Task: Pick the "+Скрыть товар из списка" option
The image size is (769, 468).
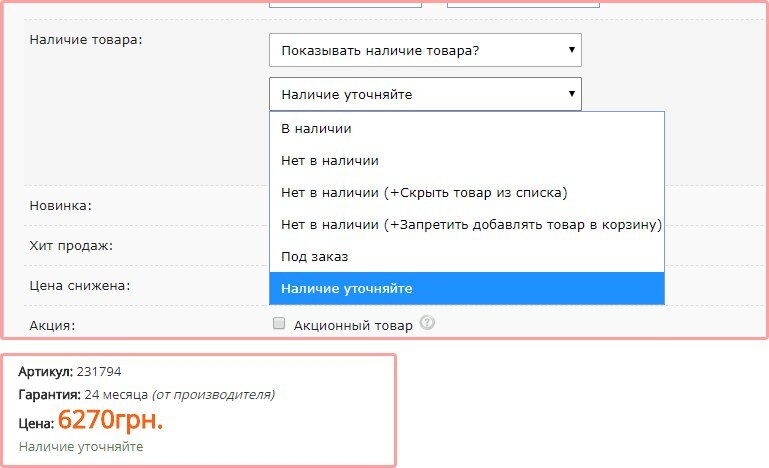Action: click(x=424, y=192)
